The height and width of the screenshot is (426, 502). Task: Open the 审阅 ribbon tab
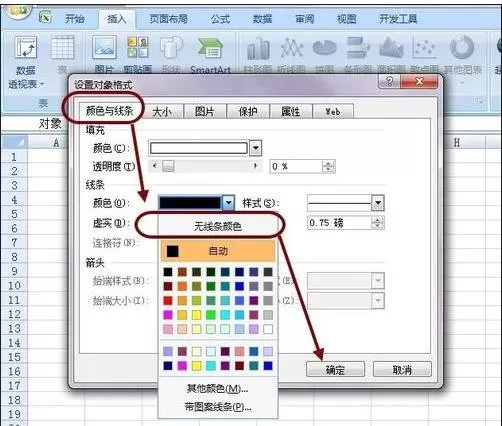[x=304, y=19]
